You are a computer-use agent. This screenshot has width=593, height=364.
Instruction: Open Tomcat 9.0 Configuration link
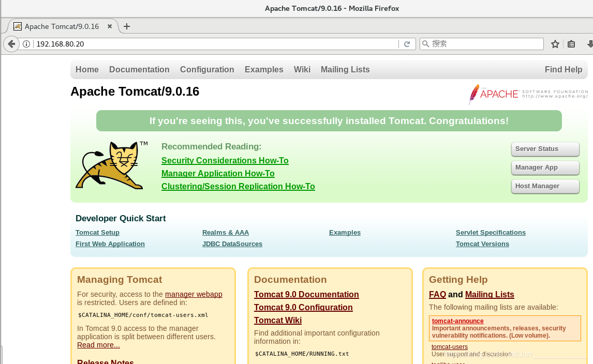303,307
